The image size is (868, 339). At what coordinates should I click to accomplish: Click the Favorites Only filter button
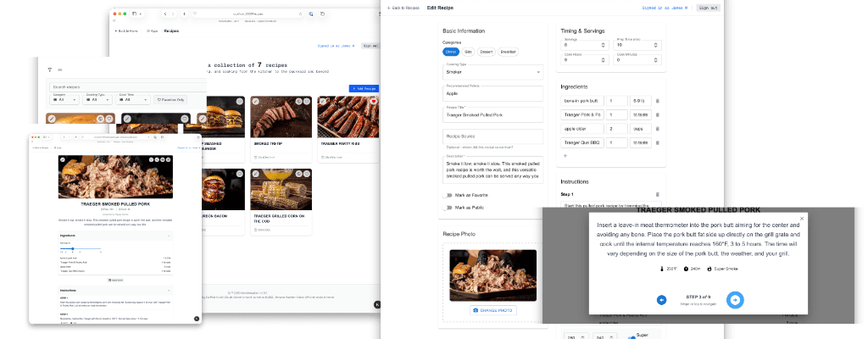[x=170, y=100]
